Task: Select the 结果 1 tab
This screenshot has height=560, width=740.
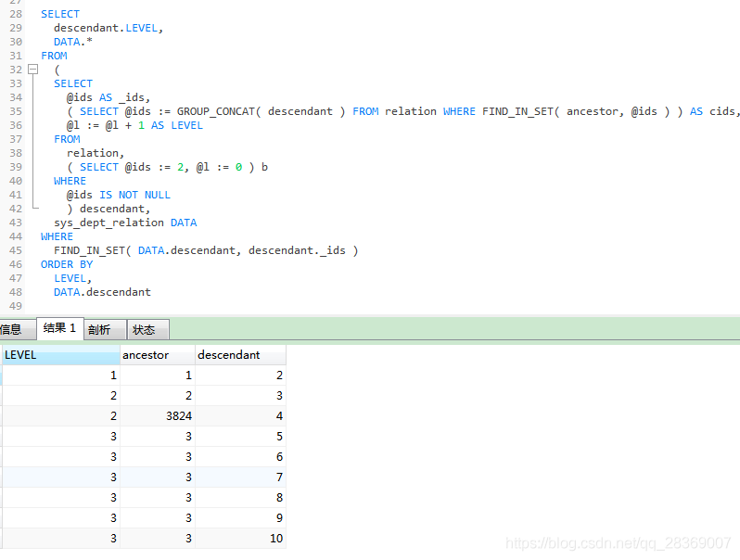Action: [x=59, y=328]
